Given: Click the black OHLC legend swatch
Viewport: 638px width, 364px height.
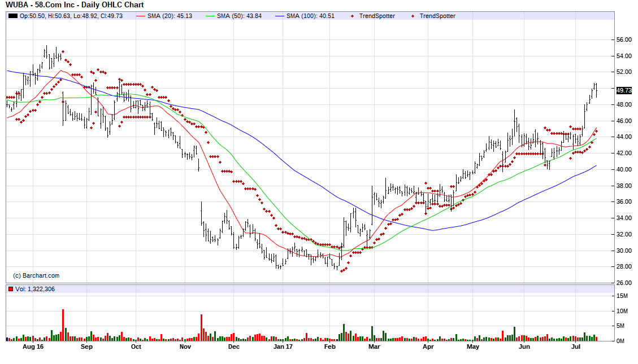Looking at the screenshot, I should coord(12,16).
